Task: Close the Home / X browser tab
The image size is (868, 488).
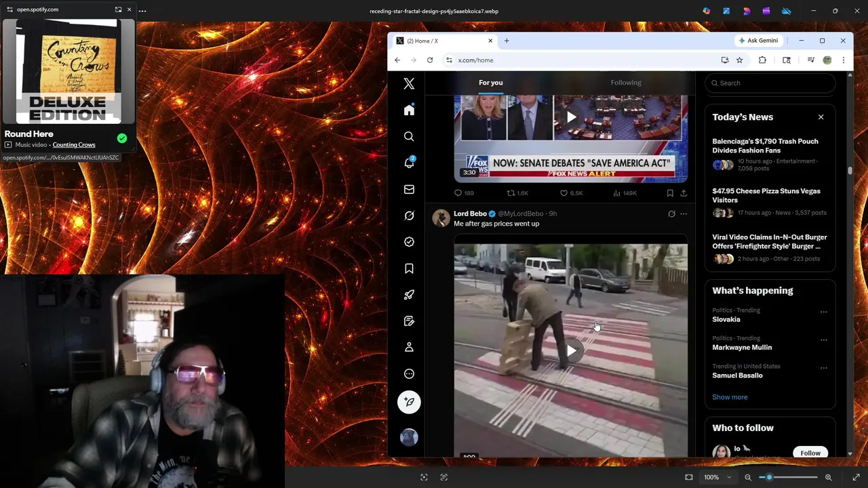Action: [490, 41]
